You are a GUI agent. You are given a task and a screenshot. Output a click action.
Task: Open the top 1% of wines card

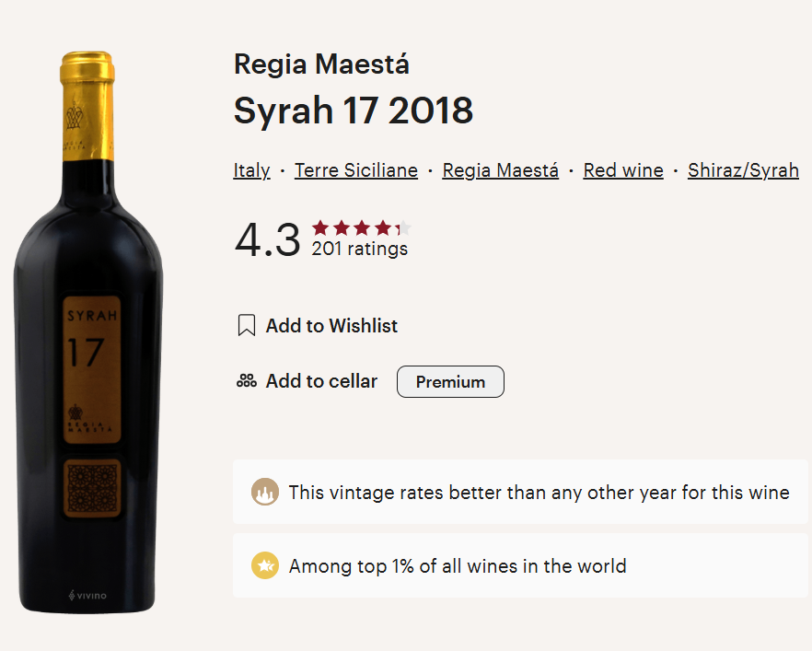(520, 565)
